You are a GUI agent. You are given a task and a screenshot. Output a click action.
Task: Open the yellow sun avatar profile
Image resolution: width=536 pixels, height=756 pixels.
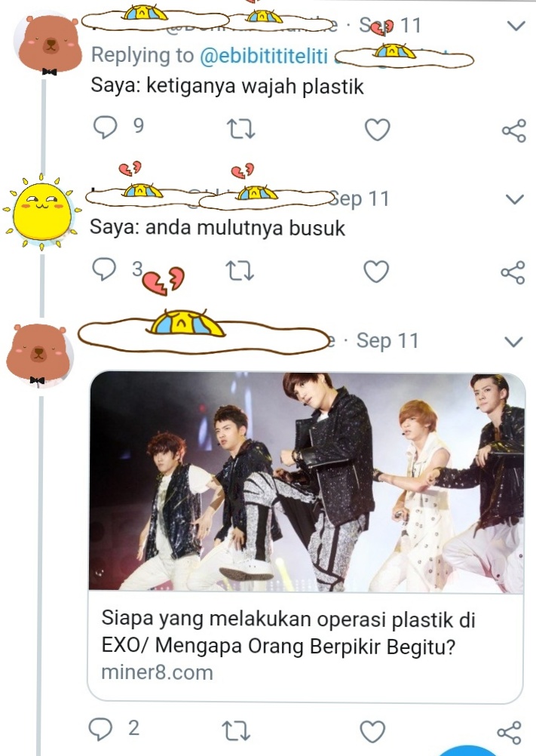[x=42, y=212]
